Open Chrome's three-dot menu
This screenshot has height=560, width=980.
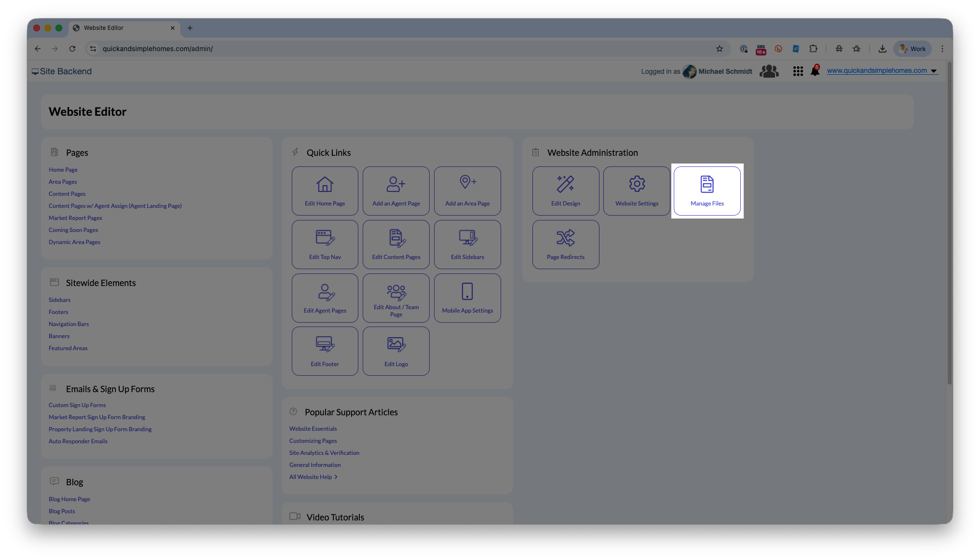coord(942,49)
